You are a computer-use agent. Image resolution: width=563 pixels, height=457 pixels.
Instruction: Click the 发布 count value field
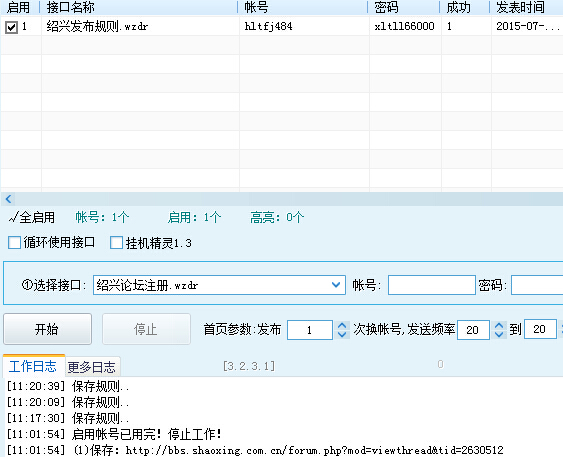click(x=310, y=330)
